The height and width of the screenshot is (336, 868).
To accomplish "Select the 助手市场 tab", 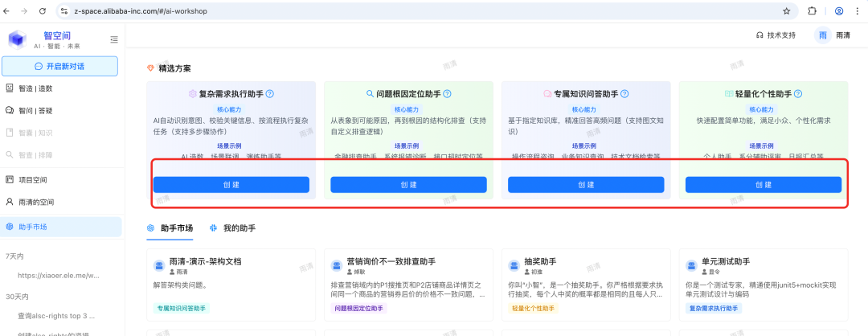I will [170, 228].
